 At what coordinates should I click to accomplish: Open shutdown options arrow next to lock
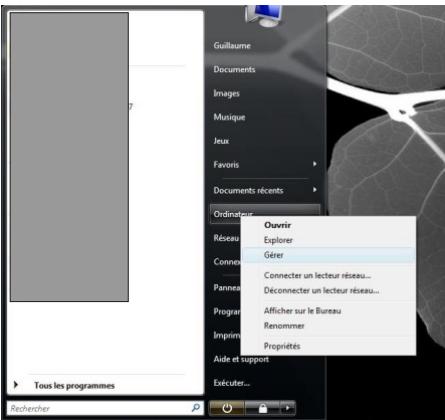[x=288, y=408]
